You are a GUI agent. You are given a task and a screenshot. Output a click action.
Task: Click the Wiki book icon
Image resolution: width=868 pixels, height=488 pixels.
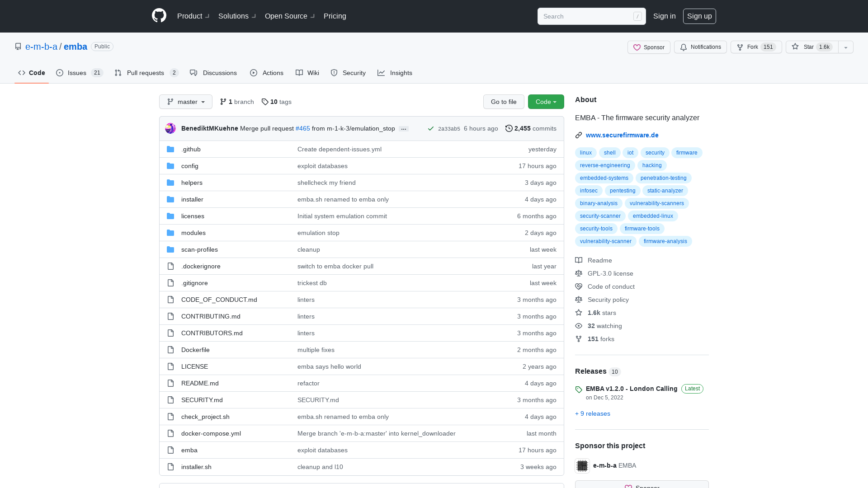299,73
